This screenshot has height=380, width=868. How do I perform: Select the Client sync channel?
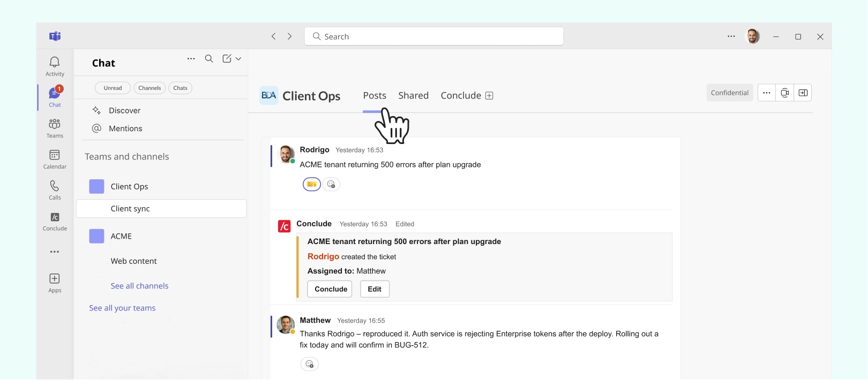coord(161,209)
